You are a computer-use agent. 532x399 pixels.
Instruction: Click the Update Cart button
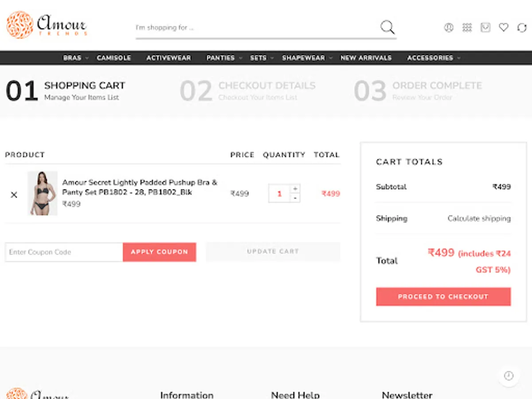273,251
